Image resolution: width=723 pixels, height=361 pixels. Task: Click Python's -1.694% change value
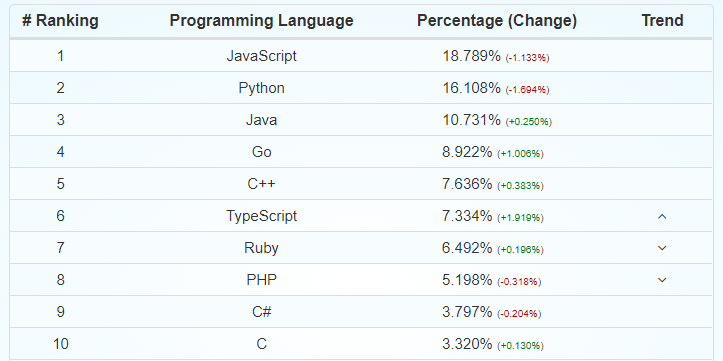tap(527, 90)
